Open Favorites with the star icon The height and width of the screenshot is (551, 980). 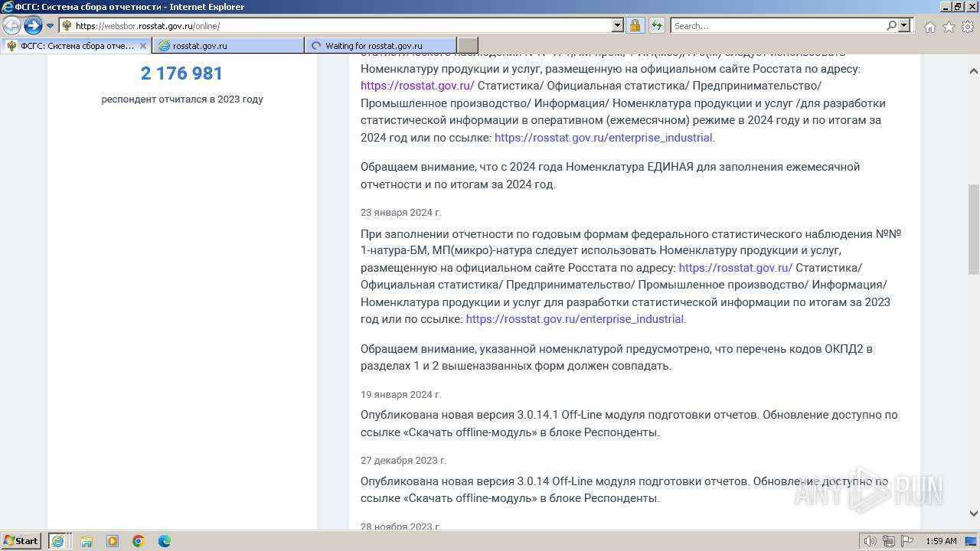[x=949, y=27]
